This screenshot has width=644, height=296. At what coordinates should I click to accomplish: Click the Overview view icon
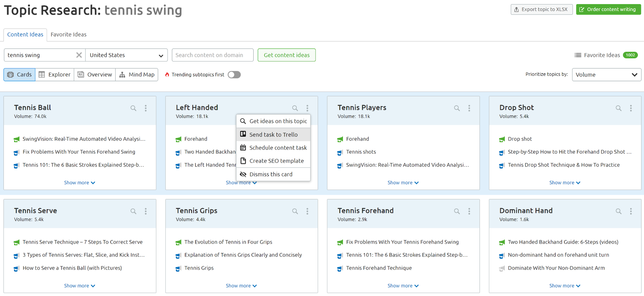click(x=94, y=74)
